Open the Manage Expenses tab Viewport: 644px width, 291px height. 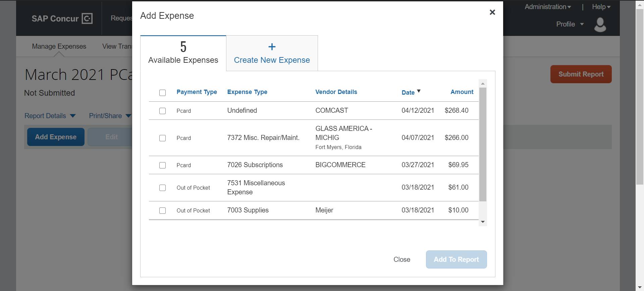click(x=59, y=46)
